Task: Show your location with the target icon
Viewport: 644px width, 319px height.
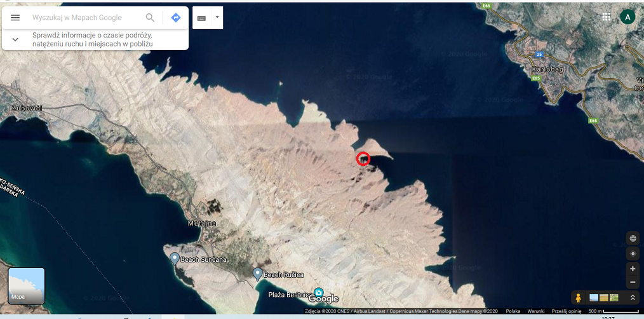Action: (633, 254)
